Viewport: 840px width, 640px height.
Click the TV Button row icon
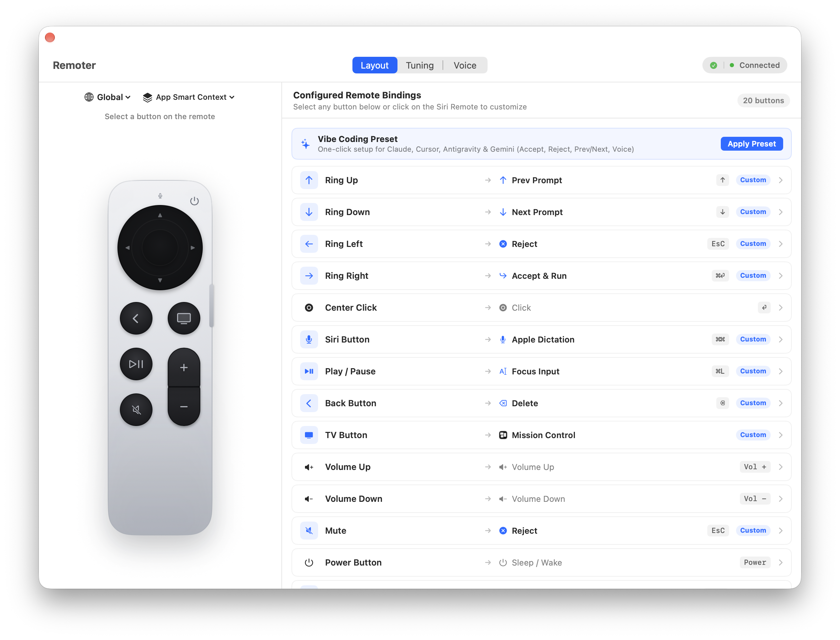[309, 435]
